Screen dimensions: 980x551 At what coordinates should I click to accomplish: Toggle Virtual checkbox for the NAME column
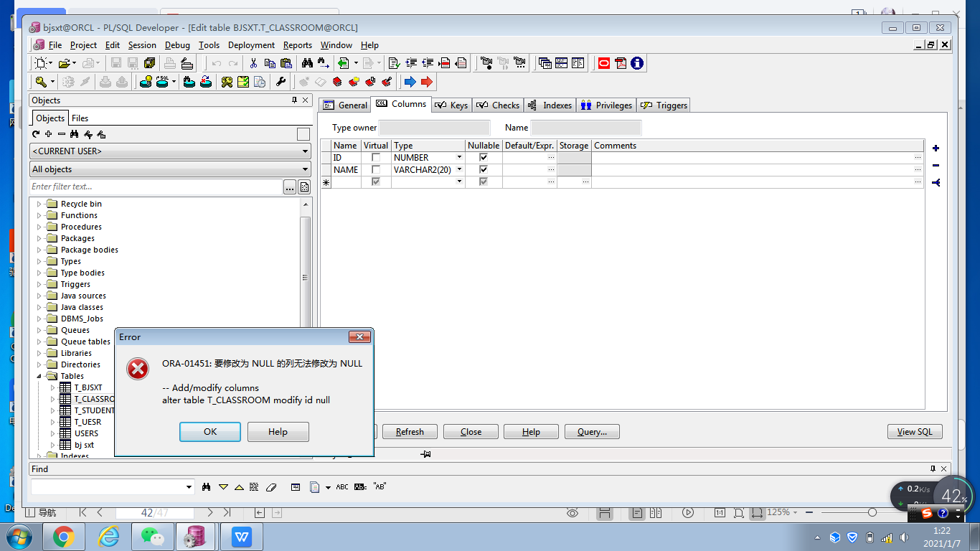coord(376,170)
